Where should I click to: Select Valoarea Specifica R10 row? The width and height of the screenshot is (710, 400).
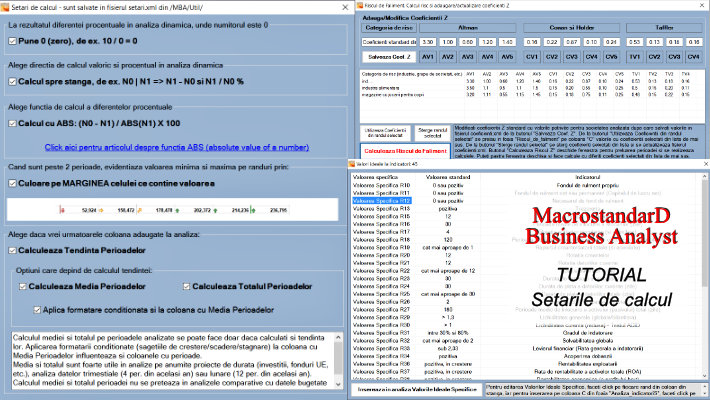point(381,185)
